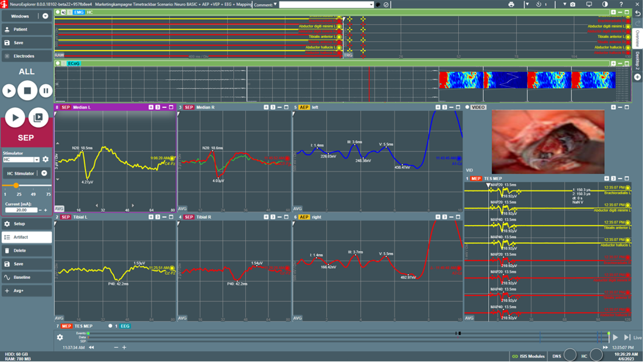644x362 pixels.
Task: Click the right arrow in Median L panel
Action: (x=133, y=205)
